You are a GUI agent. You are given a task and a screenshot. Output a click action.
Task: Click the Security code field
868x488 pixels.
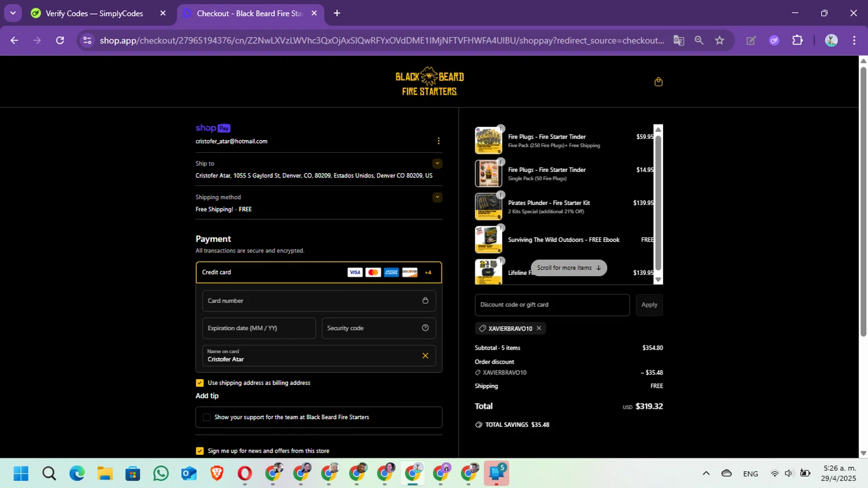tap(378, 328)
